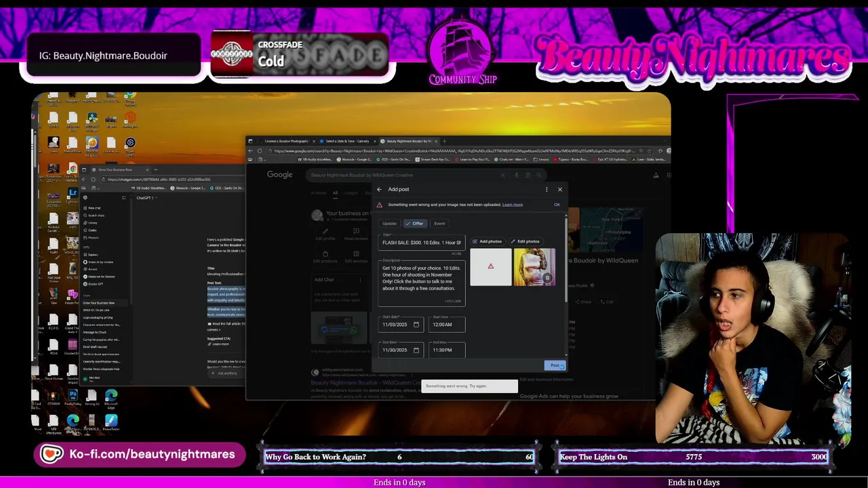Open the Email draft request chat
868x488 pixels.
[x=95, y=347]
